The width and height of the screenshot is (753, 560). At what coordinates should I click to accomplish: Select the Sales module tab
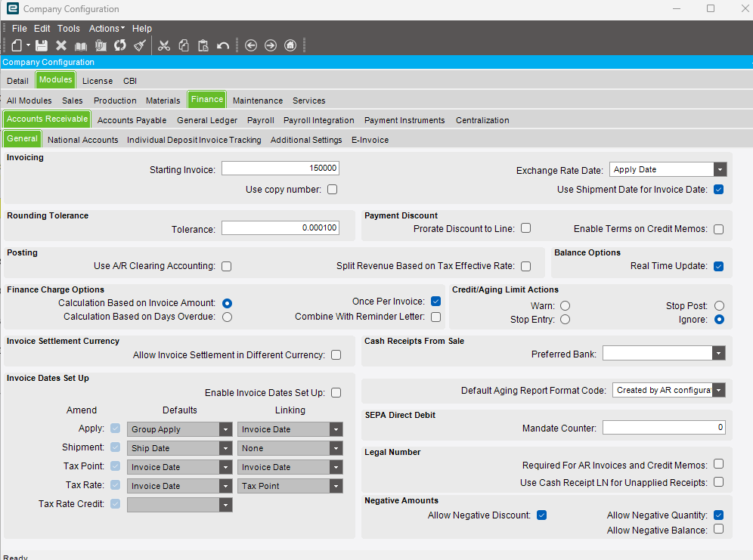pos(72,101)
